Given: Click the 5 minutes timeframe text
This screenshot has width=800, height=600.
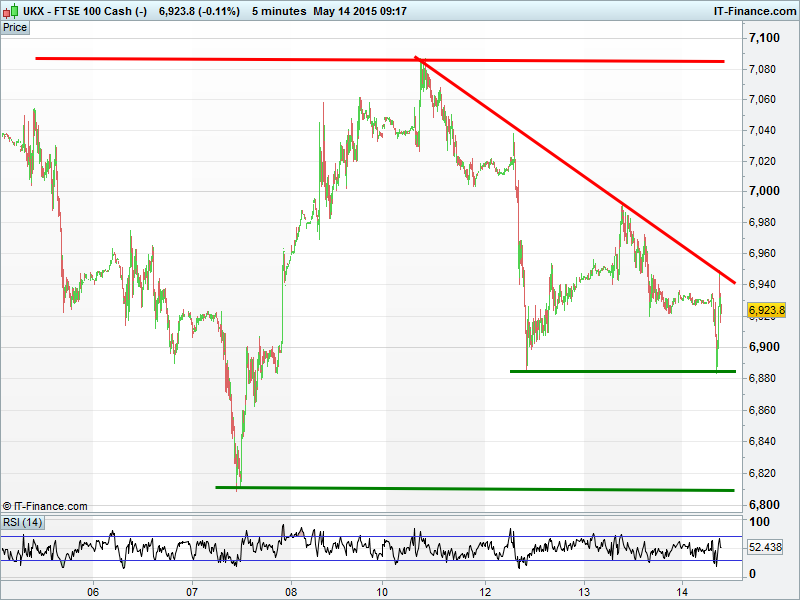Looking at the screenshot, I should click(x=279, y=11).
